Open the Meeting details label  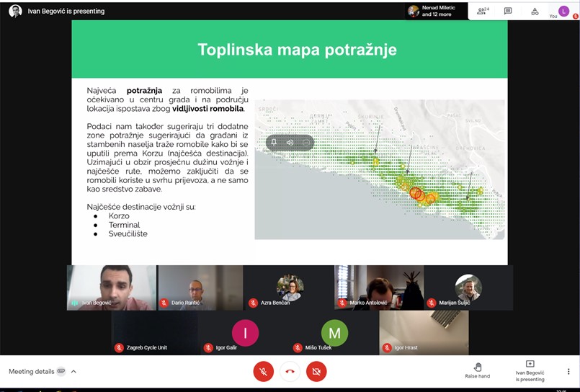31,371
